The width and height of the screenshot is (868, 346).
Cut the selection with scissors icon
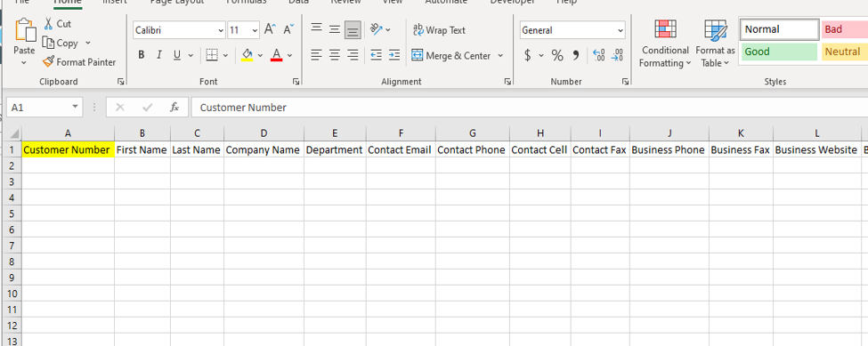pyautogui.click(x=57, y=24)
